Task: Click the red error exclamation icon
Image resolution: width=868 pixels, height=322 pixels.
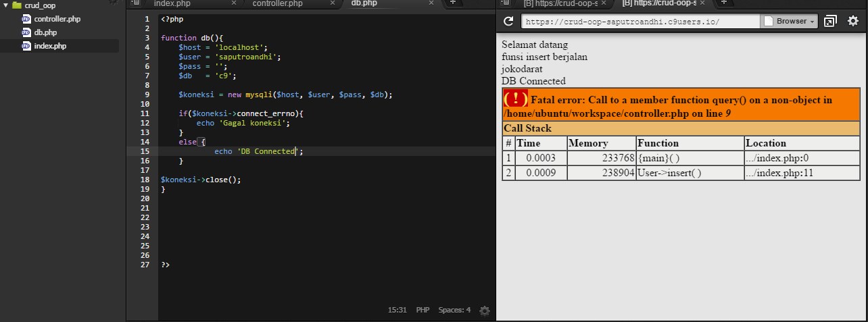Action: (x=516, y=99)
